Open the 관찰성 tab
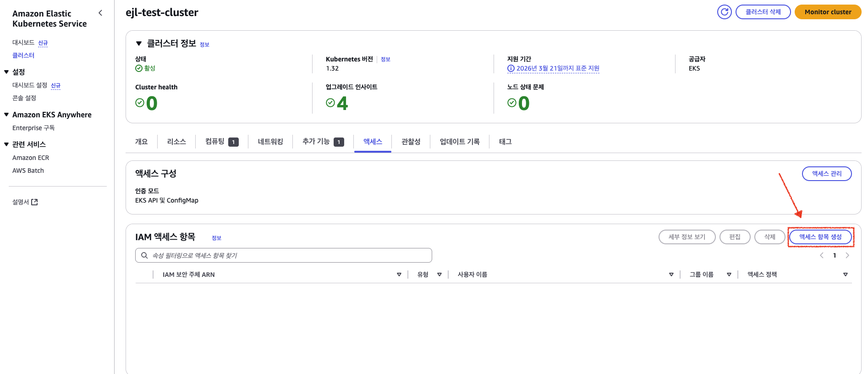The height and width of the screenshot is (374, 868). [x=411, y=142]
